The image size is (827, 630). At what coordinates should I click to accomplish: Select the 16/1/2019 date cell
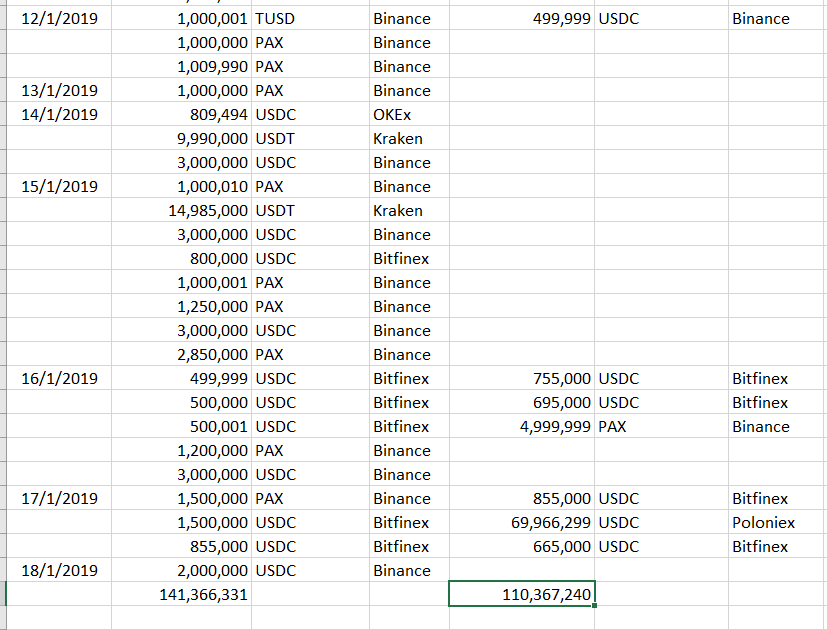click(59, 378)
